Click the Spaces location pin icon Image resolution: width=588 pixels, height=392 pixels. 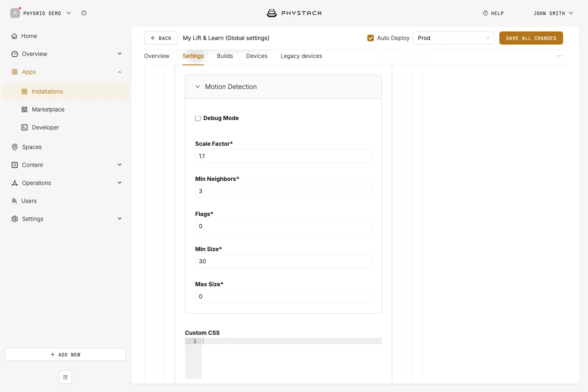click(15, 147)
